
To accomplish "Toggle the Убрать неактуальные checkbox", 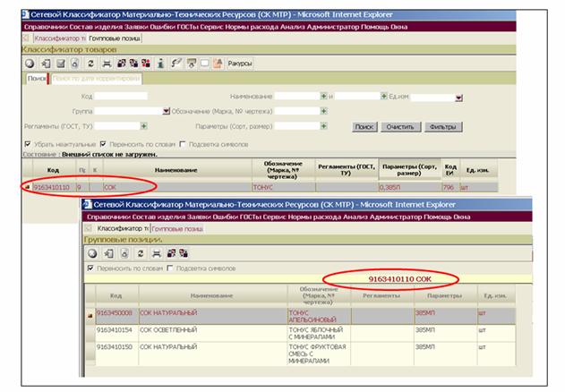I will coord(28,144).
